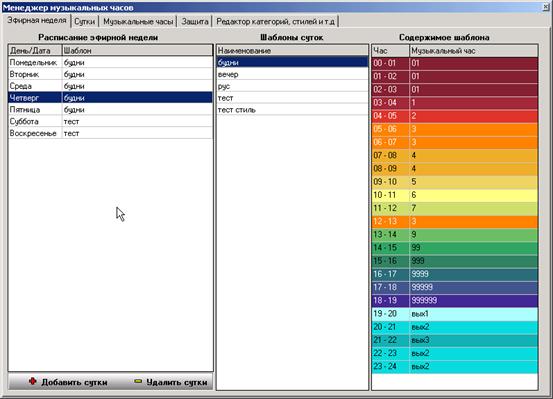Viewport: 553px width, 399px height.
Task: Select the 22 - 23 hour row
Action: (455, 353)
